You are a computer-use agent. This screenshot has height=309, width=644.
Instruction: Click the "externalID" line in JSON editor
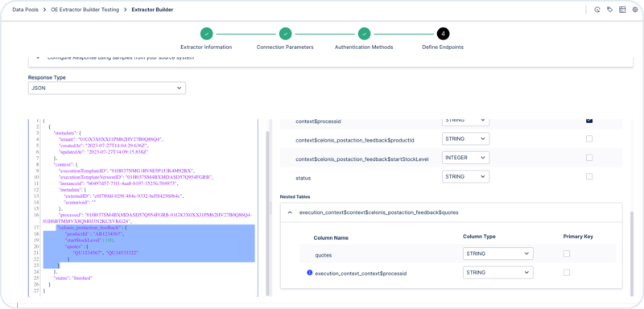point(123,196)
